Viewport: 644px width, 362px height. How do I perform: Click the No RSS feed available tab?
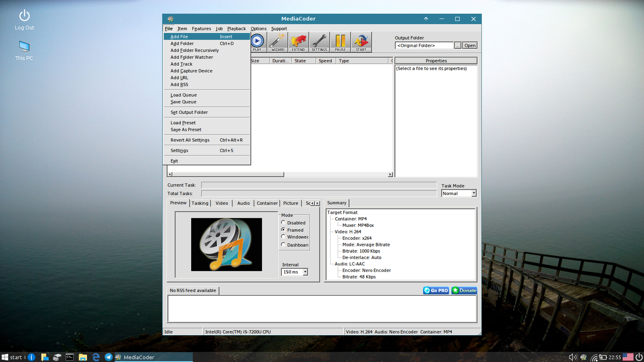pos(193,291)
